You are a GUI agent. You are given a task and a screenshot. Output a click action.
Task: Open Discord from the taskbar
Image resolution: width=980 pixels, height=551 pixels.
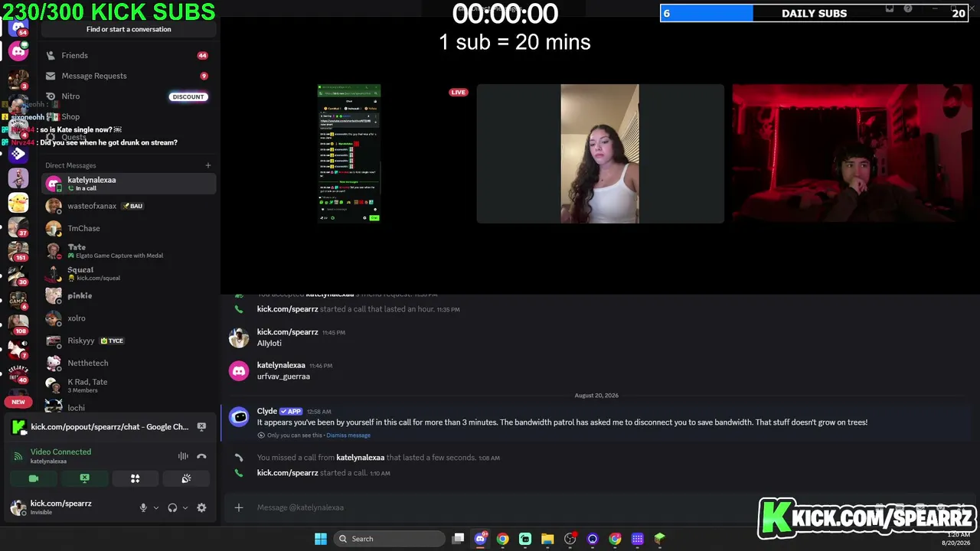point(480,539)
